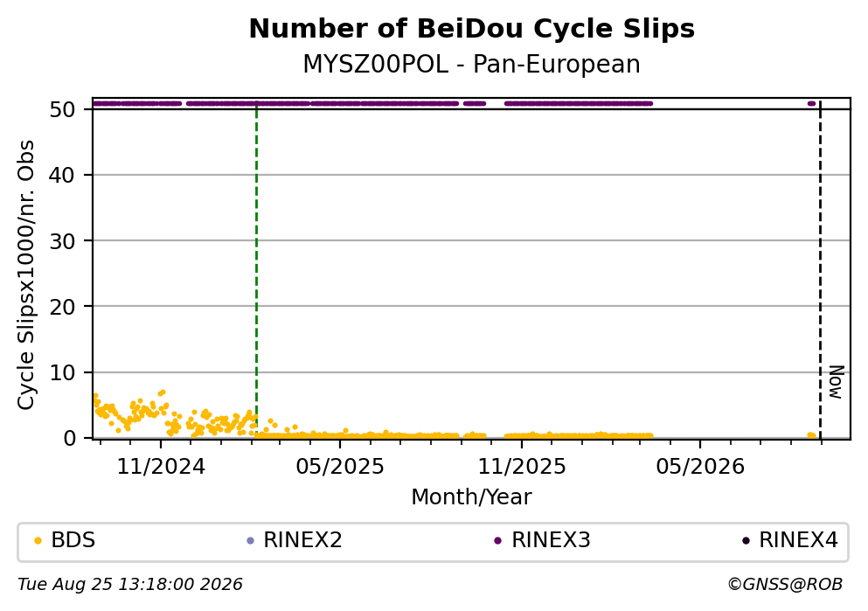Click the ©GNSS@ROB copyright text
Image resolution: width=868 pixels, height=611 pixels.
pos(785,585)
